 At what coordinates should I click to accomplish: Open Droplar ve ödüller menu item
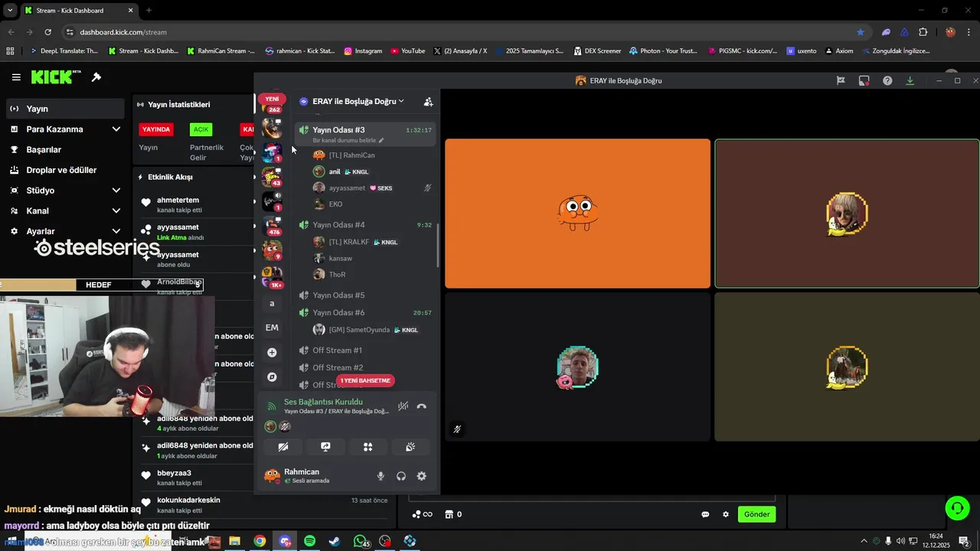coord(65,170)
